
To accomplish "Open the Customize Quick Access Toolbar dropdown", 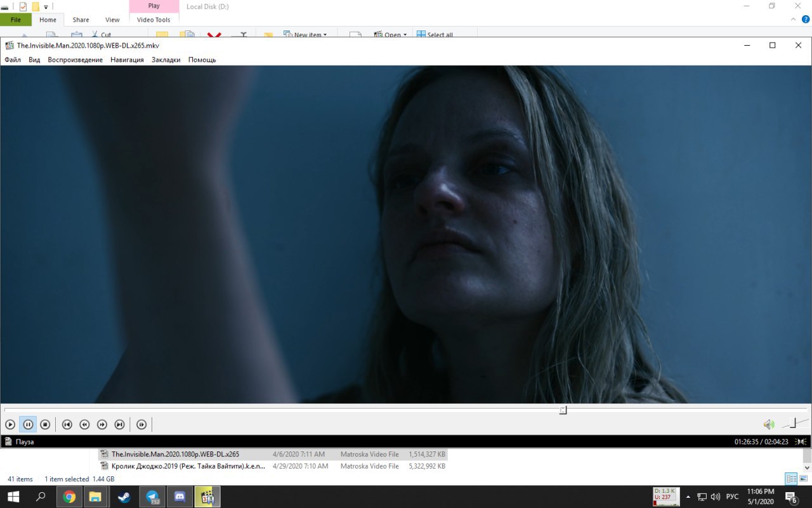I will (x=46, y=7).
